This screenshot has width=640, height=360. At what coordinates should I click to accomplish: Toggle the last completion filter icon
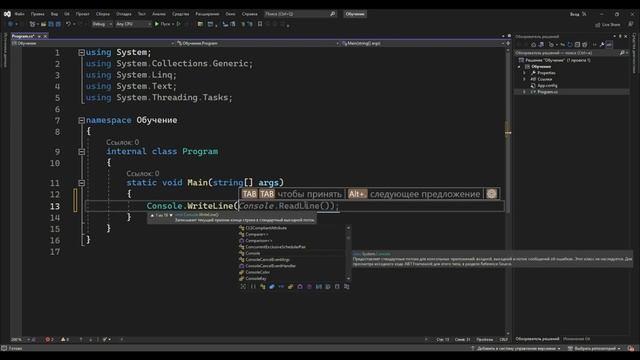(x=347, y=287)
